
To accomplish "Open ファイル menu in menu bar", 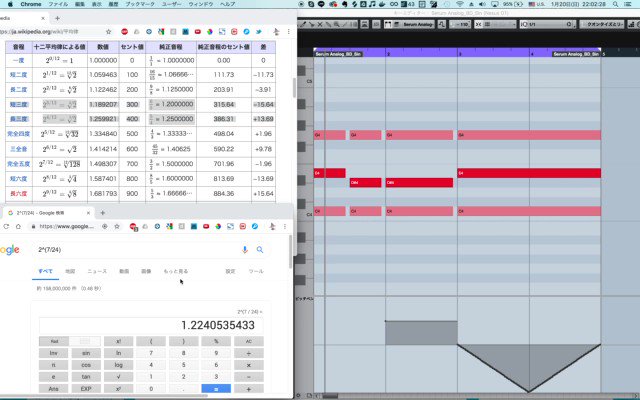I will pos(58,4).
